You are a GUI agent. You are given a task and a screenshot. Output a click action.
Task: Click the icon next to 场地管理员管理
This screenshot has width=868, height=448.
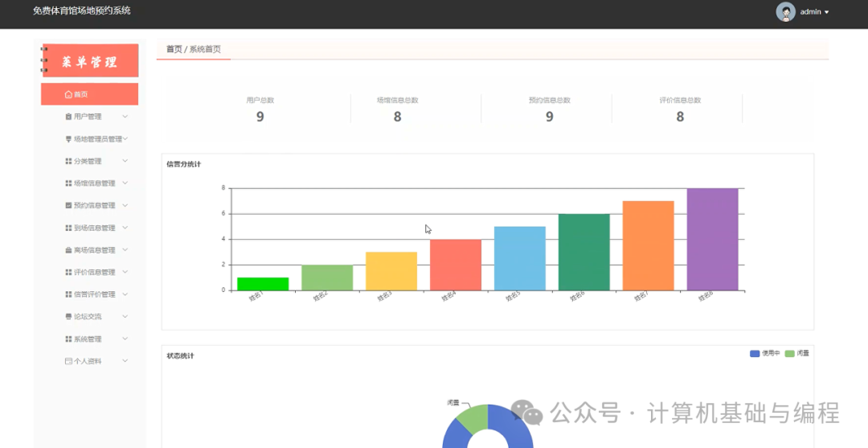click(68, 139)
